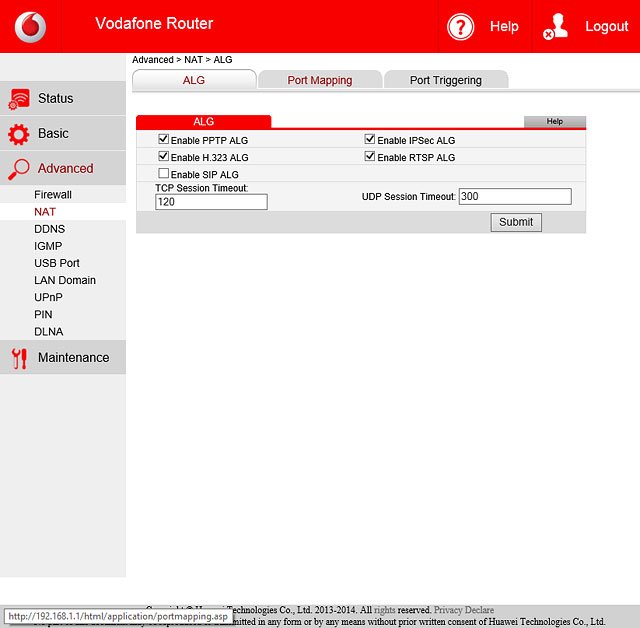This screenshot has width=640, height=628.
Task: Select NAT in the sidebar
Action: click(45, 212)
